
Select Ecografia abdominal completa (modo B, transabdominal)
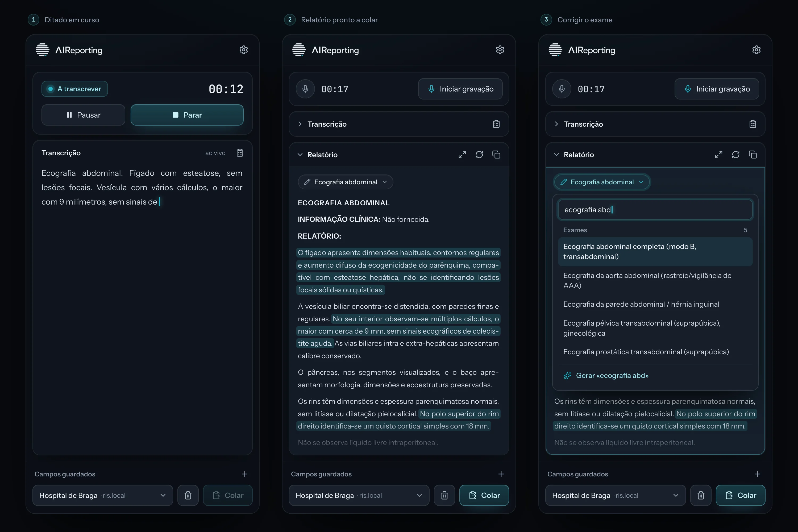[x=655, y=251]
